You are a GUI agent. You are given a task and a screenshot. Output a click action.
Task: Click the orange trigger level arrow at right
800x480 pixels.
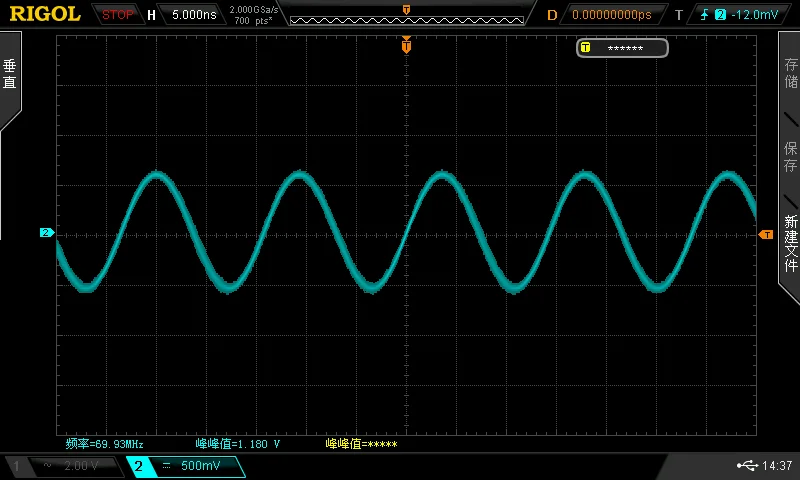click(766, 234)
